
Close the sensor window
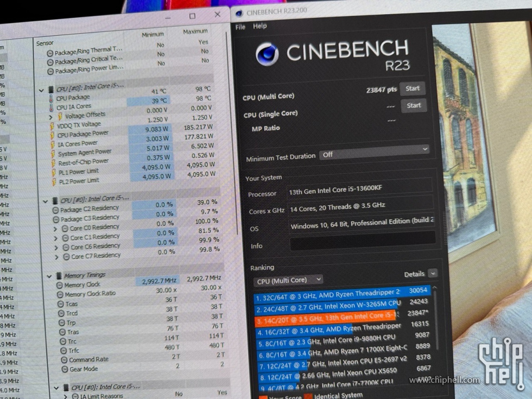[x=218, y=14]
